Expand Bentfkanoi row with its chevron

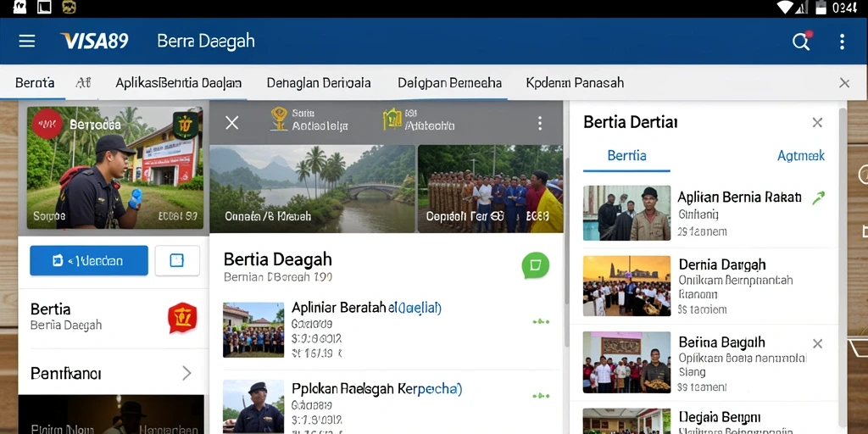click(186, 373)
